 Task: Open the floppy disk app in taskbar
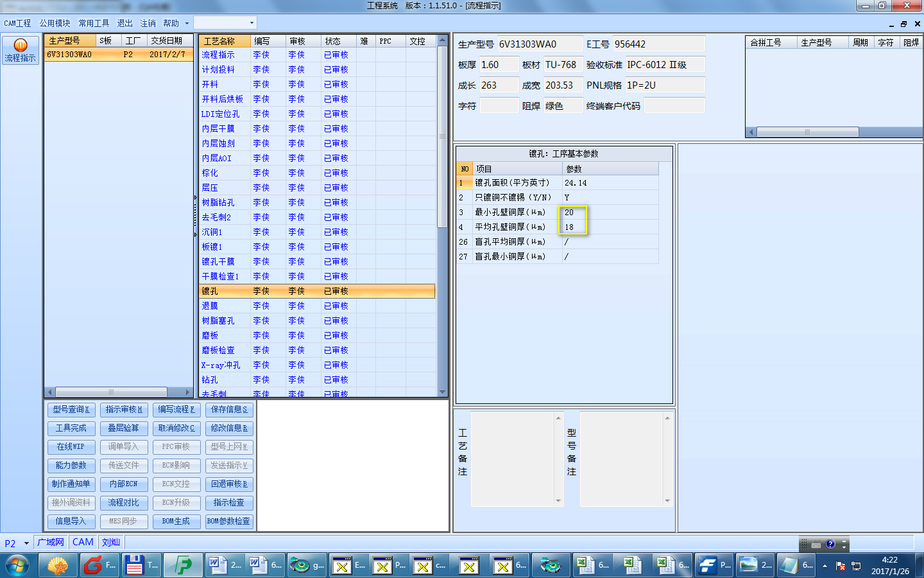pyautogui.click(x=141, y=566)
